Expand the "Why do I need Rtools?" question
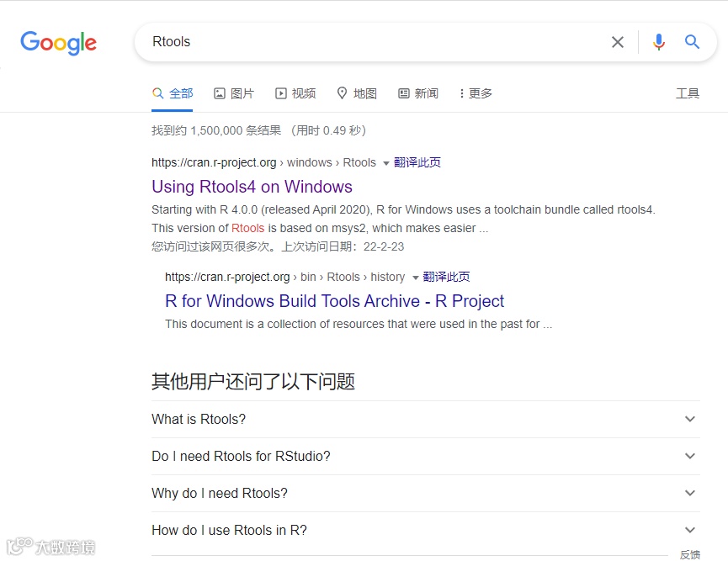 pyautogui.click(x=425, y=493)
